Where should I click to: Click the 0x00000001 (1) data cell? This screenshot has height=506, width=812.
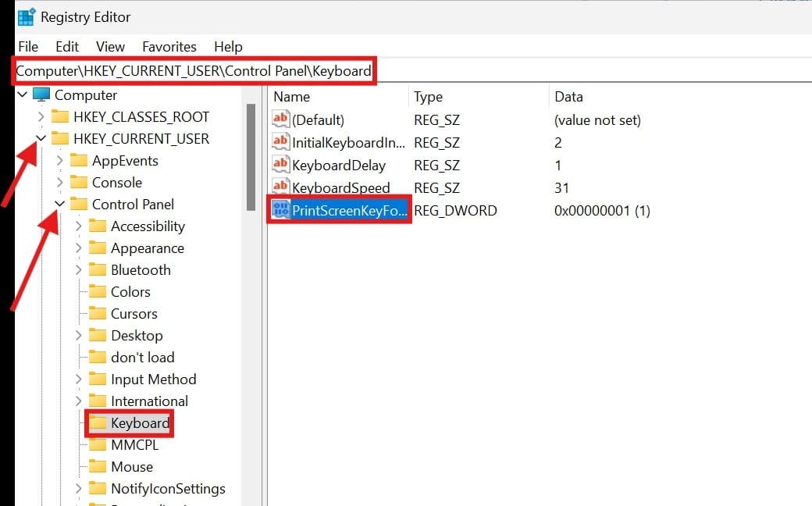click(x=602, y=210)
